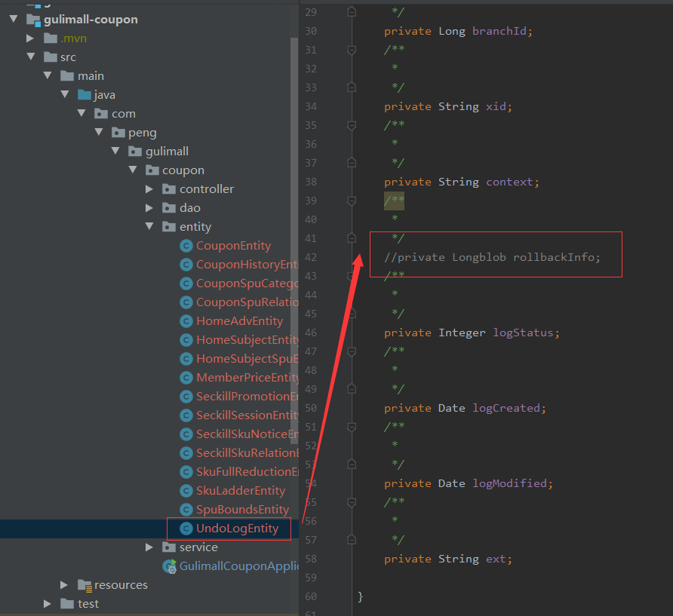
Task: Fold the comment block at line 35
Action: pyautogui.click(x=352, y=125)
